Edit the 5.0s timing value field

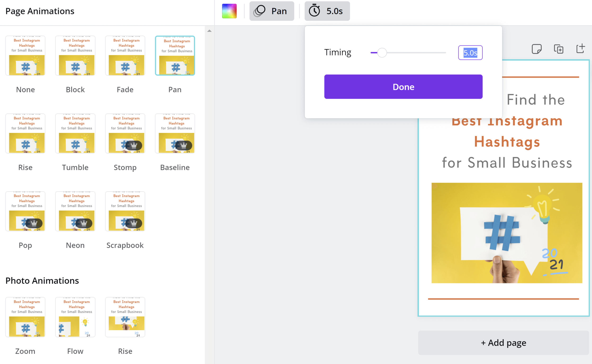click(x=470, y=53)
